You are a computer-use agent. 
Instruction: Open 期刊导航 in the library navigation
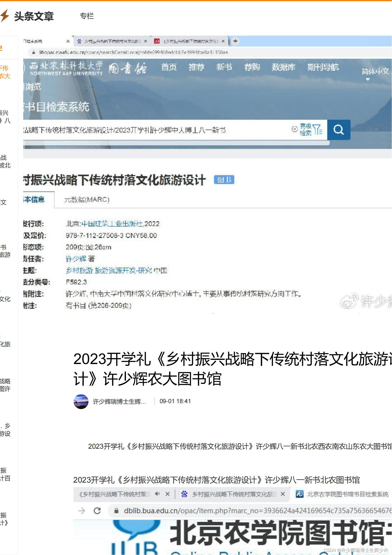323,67
